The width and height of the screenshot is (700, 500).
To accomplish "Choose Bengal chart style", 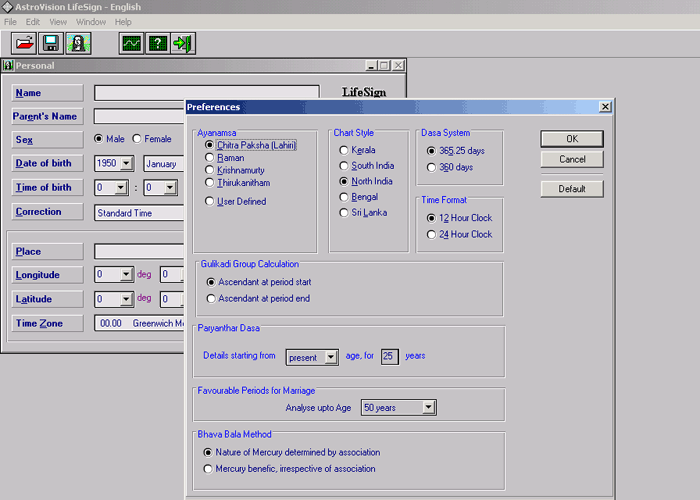I will (x=358, y=197).
